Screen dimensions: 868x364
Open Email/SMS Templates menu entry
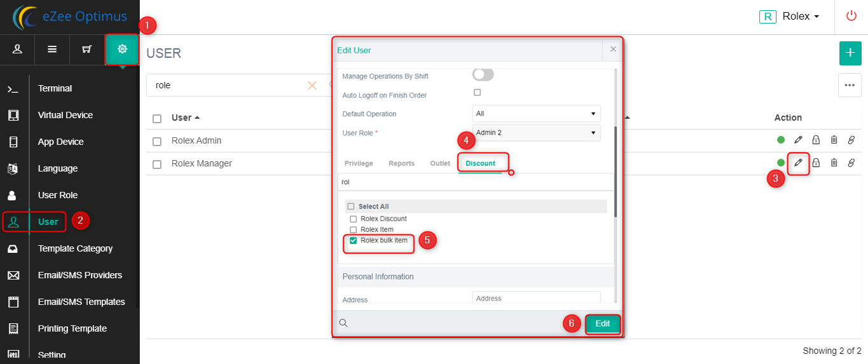click(x=81, y=302)
